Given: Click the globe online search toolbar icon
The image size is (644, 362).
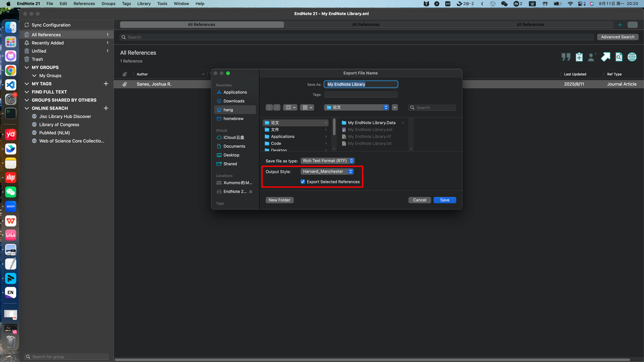Looking at the screenshot, I should click(632, 57).
